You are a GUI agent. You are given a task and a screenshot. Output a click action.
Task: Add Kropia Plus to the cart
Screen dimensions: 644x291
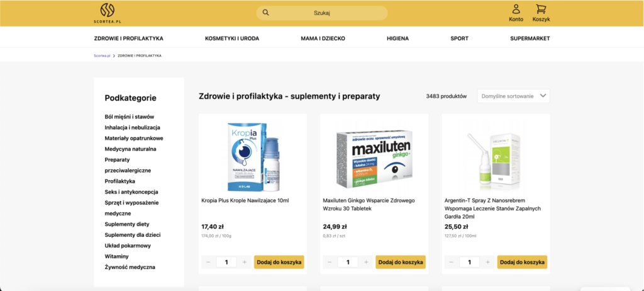coord(279,262)
